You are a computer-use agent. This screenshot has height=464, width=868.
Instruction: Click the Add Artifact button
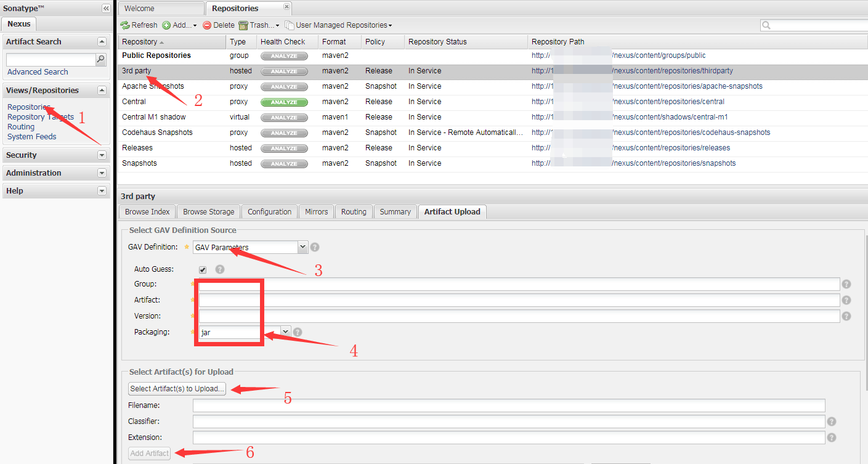(150, 454)
